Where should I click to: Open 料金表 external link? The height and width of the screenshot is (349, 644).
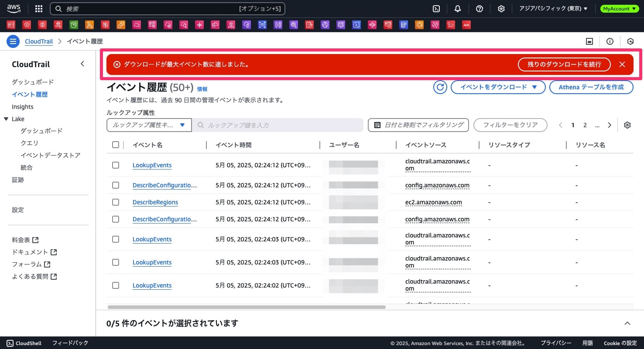(x=25, y=240)
